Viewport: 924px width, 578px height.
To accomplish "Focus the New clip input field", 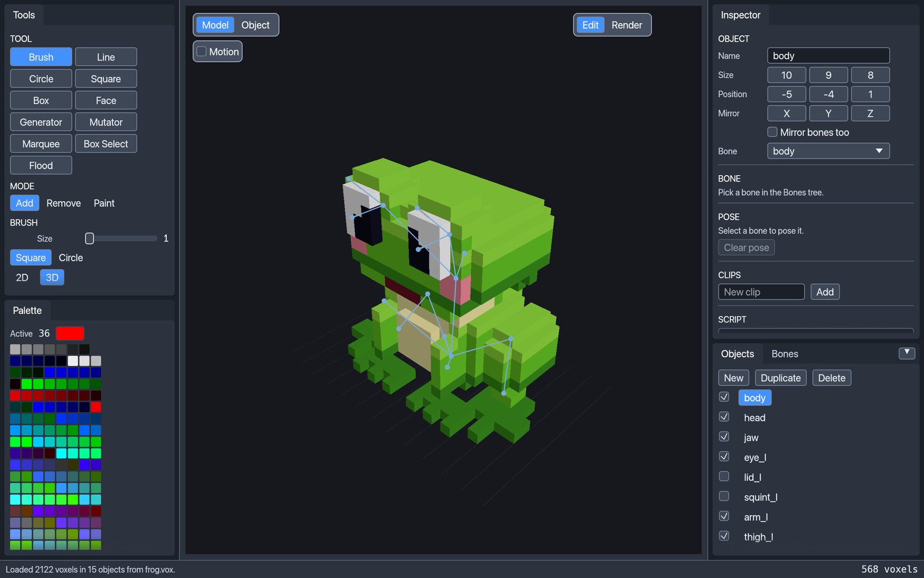I will 761,292.
